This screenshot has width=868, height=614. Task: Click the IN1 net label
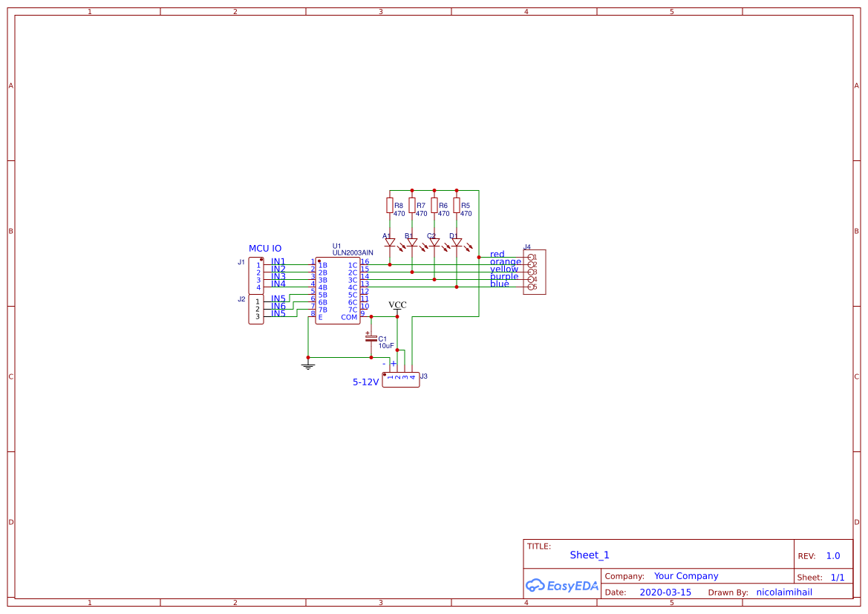coord(278,261)
